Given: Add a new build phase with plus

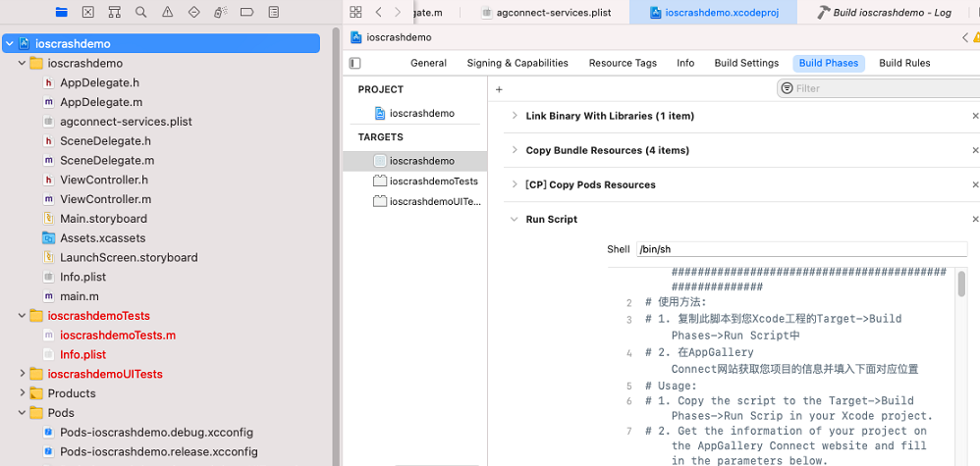Looking at the screenshot, I should (x=499, y=89).
